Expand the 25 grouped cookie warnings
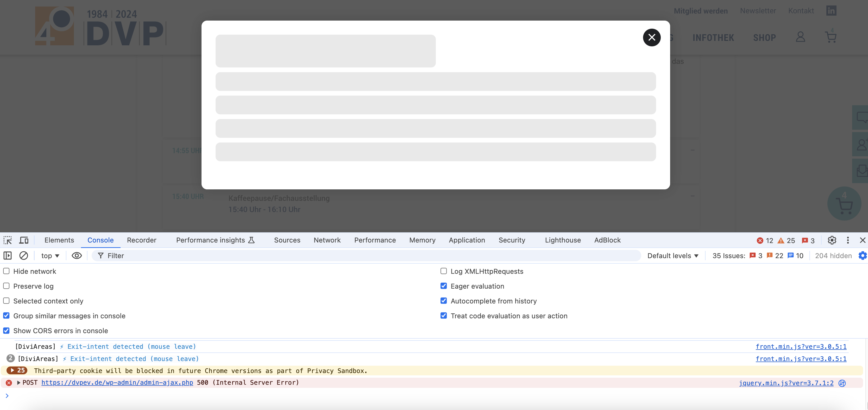Image resolution: width=868 pixels, height=410 pixels. tap(17, 370)
